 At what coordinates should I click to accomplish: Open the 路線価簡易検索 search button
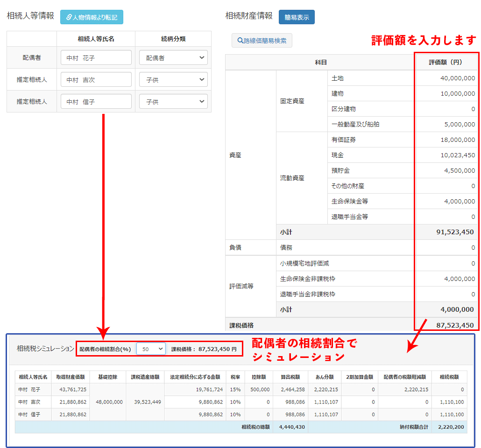tap(262, 41)
